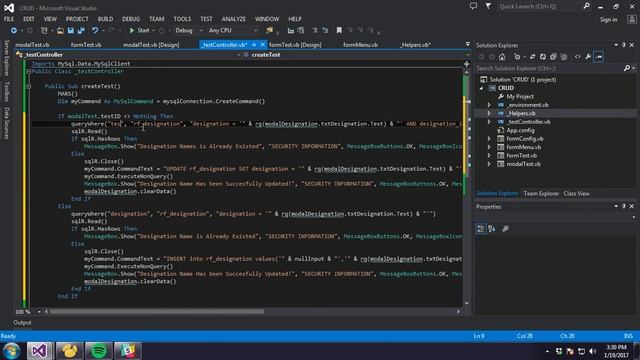Switch to the formTest.vb [Design] tab
This screenshot has width=640, height=360.
295,45
